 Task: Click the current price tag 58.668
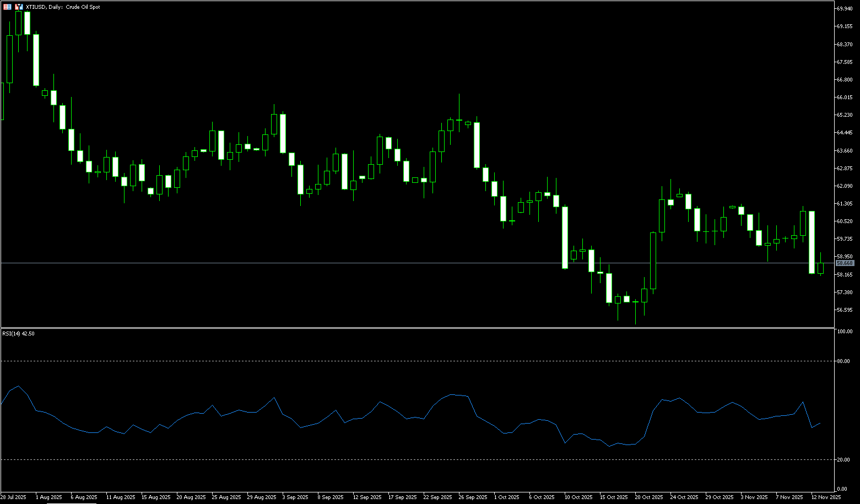(845, 263)
